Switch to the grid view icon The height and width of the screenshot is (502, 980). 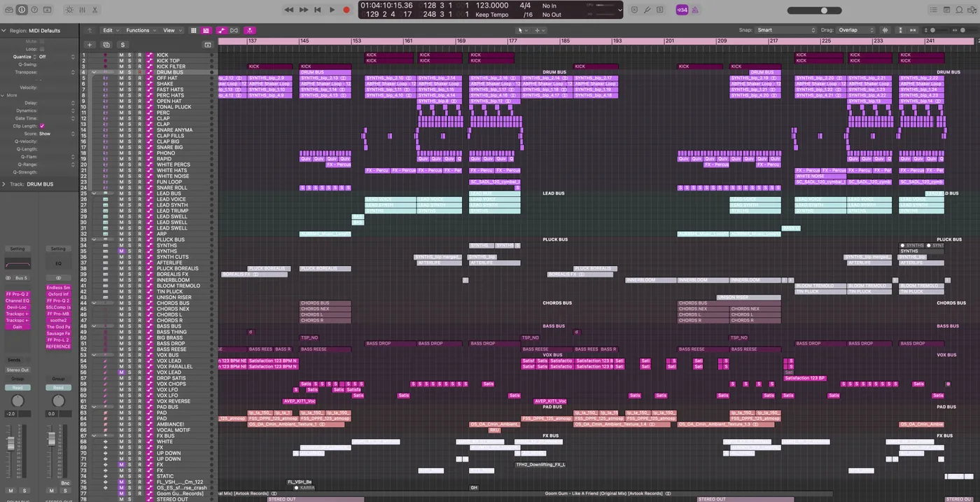click(x=194, y=30)
